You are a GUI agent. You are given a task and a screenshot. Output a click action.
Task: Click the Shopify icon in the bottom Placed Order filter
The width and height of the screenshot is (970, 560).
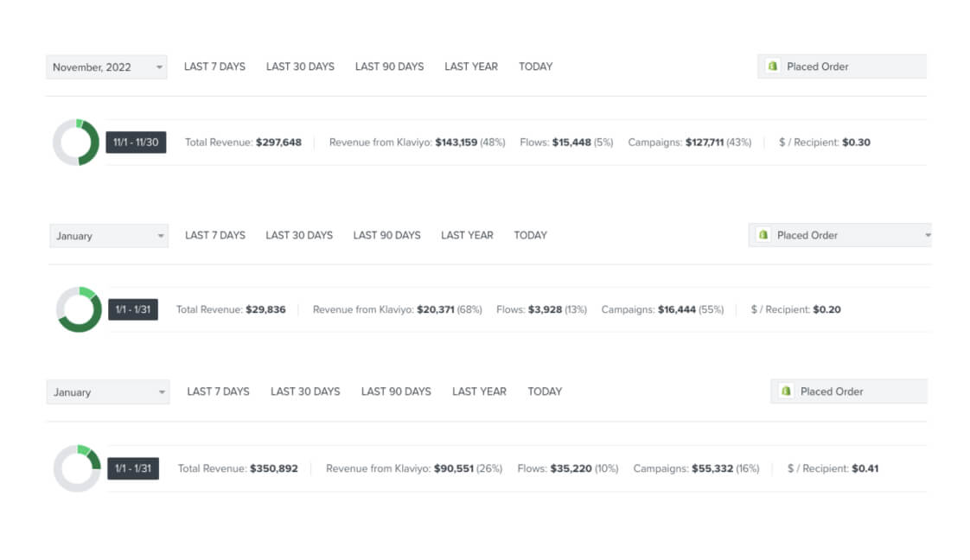[x=786, y=391]
